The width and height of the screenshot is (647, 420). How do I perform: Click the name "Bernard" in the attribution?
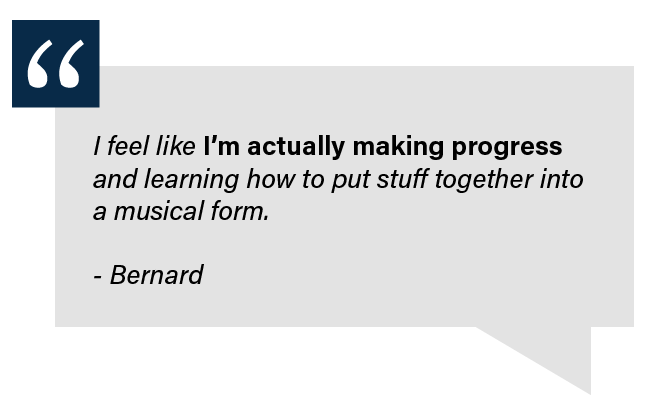coord(157,275)
